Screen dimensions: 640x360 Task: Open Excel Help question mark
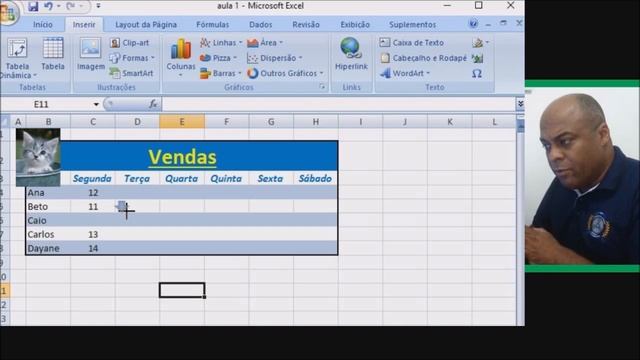tap(473, 24)
